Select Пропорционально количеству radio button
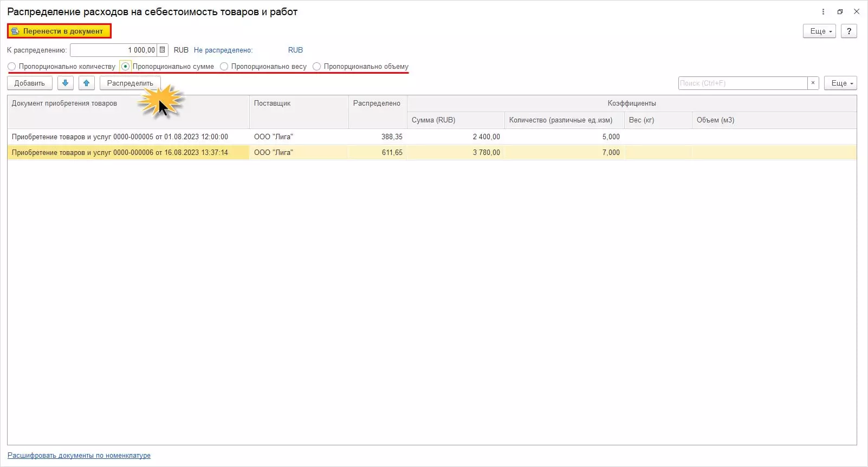The width and height of the screenshot is (868, 467). pos(12,67)
